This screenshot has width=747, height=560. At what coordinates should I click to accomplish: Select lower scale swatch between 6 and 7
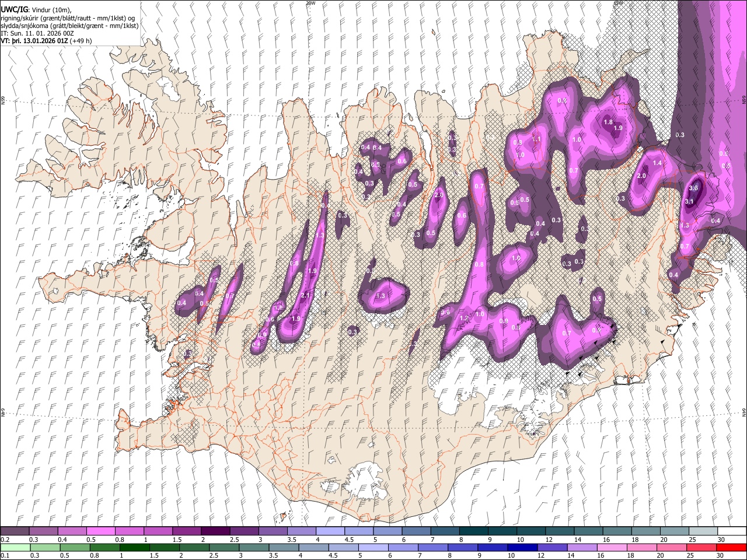[404, 547]
